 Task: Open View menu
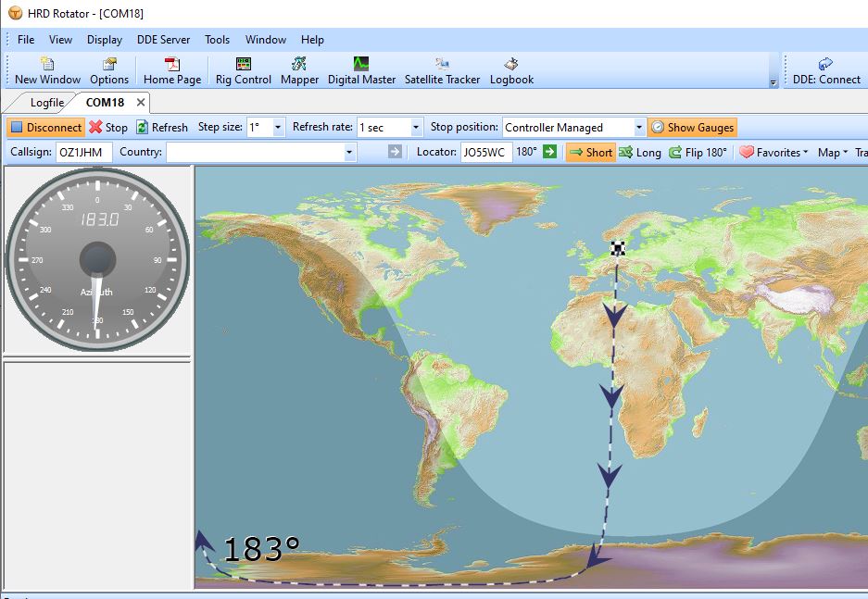click(x=60, y=39)
